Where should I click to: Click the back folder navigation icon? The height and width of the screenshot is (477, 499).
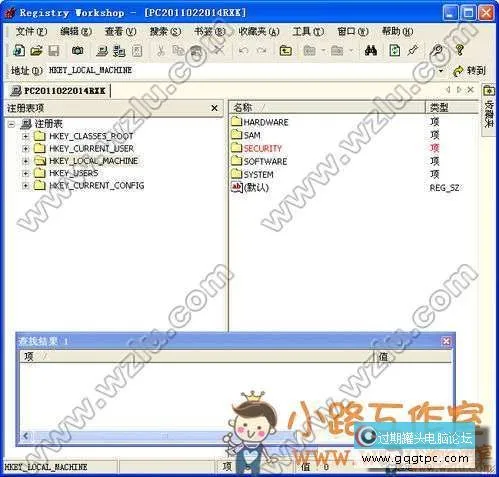coord(310,51)
